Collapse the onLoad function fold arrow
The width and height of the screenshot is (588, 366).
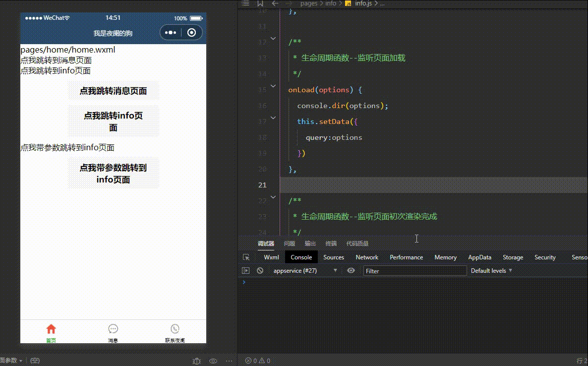point(273,86)
